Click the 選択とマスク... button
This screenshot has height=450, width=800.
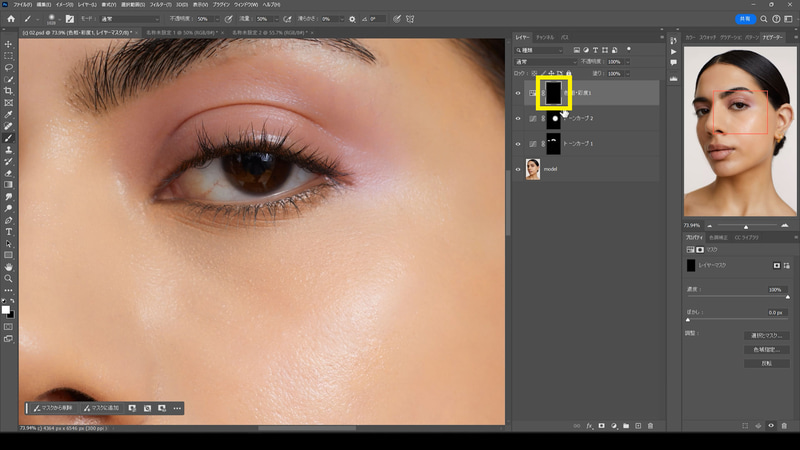tap(767, 335)
